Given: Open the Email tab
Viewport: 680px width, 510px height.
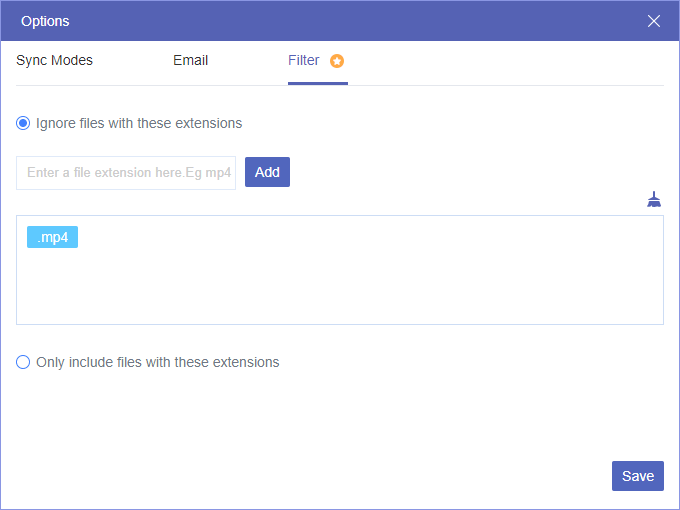Looking at the screenshot, I should tap(190, 60).
